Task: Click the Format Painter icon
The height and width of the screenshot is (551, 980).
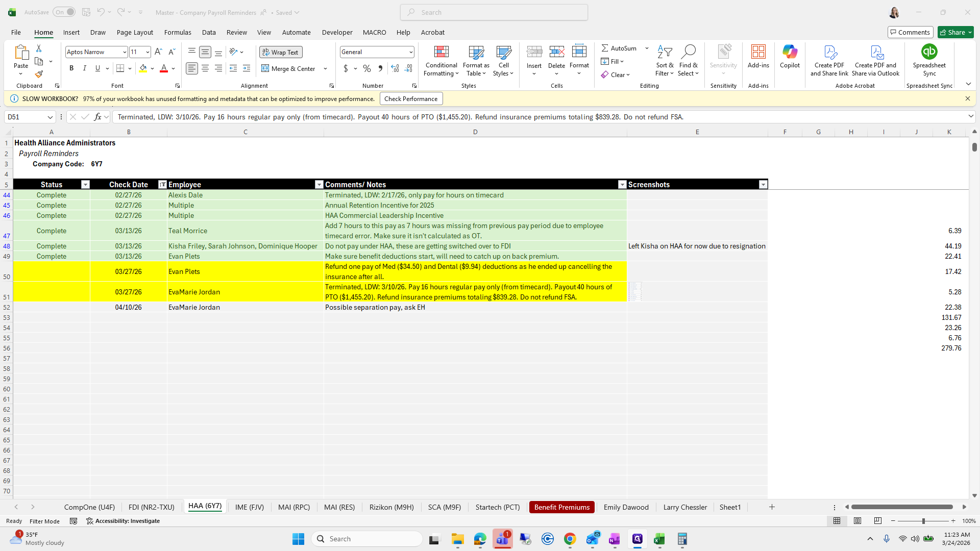Action: (x=39, y=74)
